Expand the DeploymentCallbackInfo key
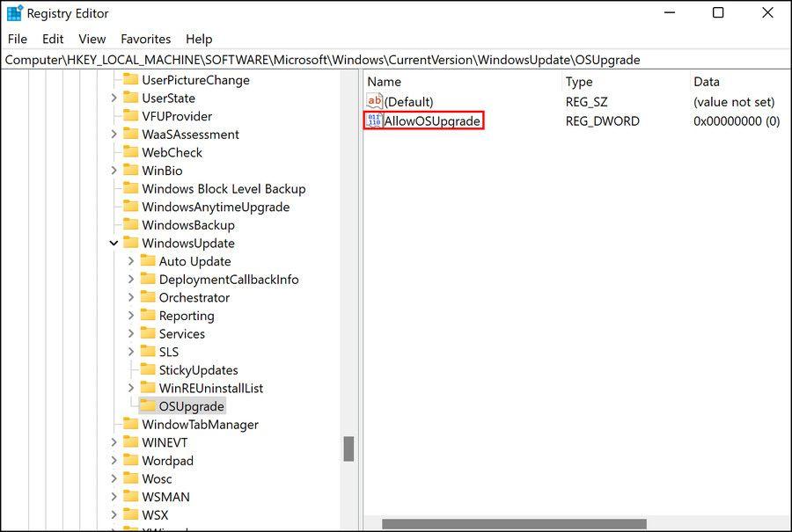The height and width of the screenshot is (532, 792). point(131,279)
